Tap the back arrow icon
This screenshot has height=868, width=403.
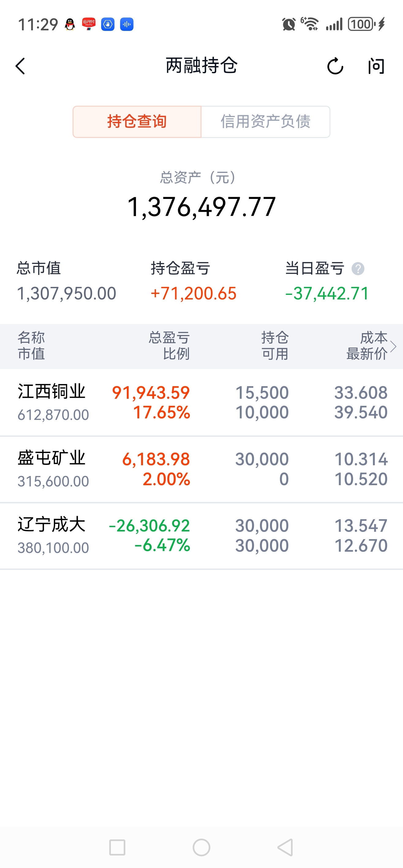[21, 66]
